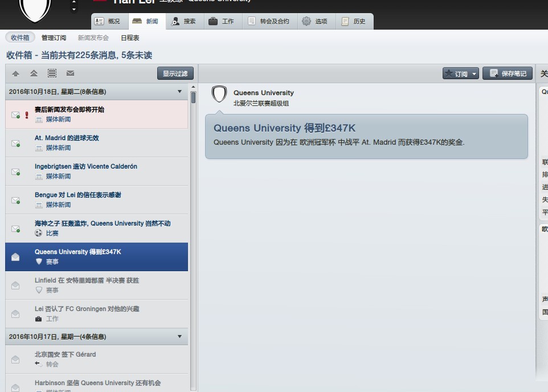Click the jump-to-top double arrow icon
The image size is (548, 392).
[x=34, y=73]
